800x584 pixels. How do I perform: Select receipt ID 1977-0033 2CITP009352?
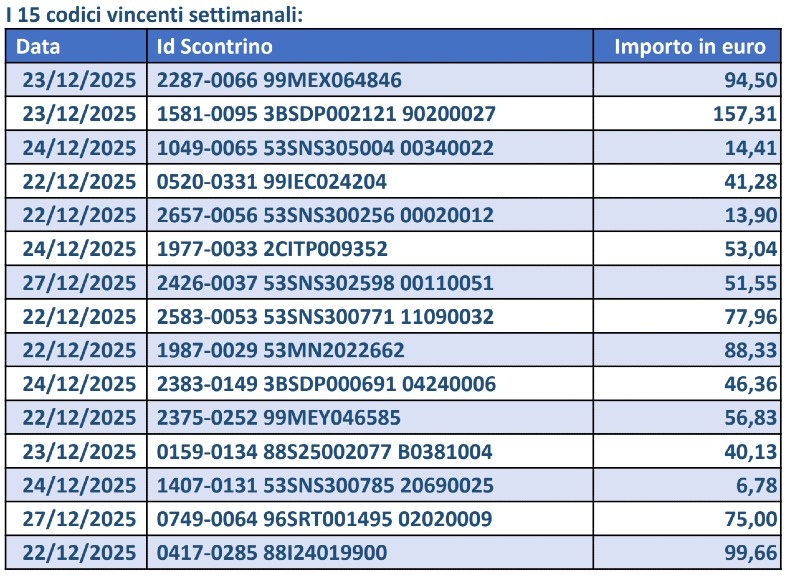272,249
